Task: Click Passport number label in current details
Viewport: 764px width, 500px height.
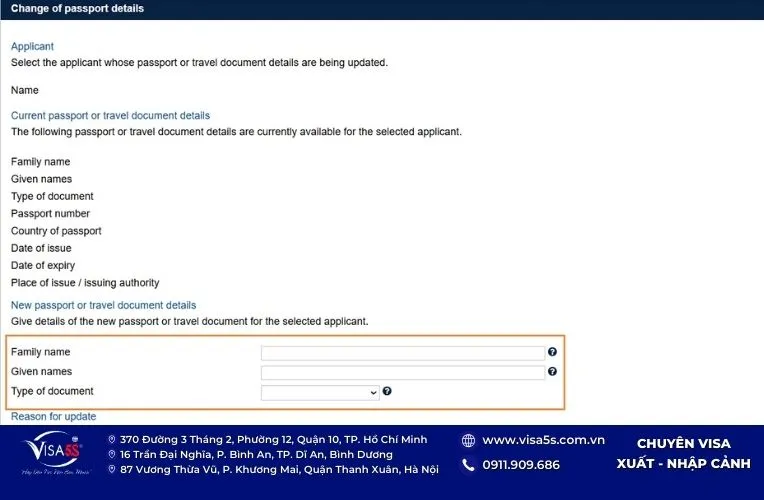Action: 50,213
